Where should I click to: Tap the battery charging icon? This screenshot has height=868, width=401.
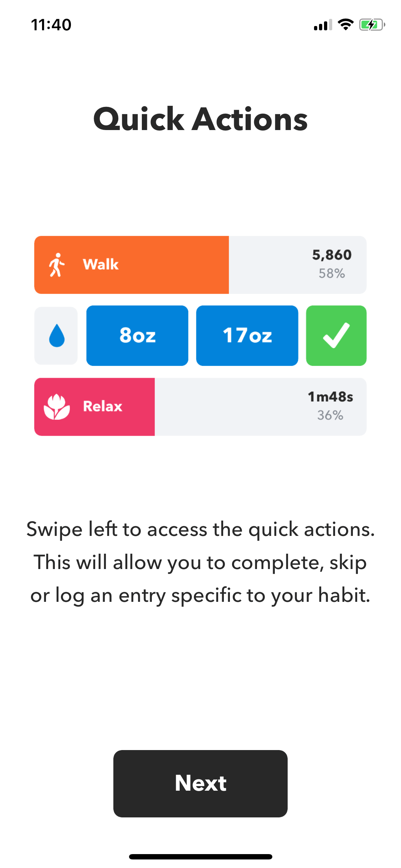[372, 25]
